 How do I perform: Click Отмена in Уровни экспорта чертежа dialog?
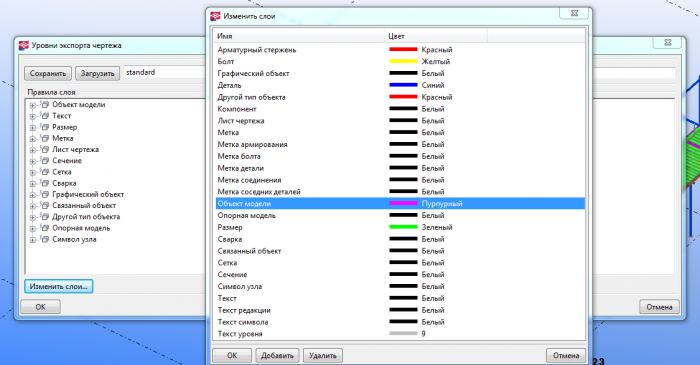(x=659, y=307)
